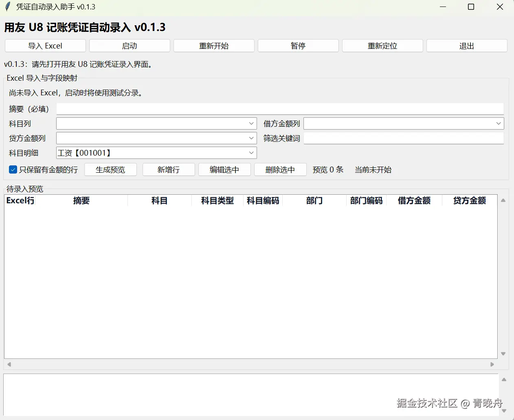Viewport: 514px width, 420px height.
Task: Click 重新开始 to restart entry
Action: (214, 46)
